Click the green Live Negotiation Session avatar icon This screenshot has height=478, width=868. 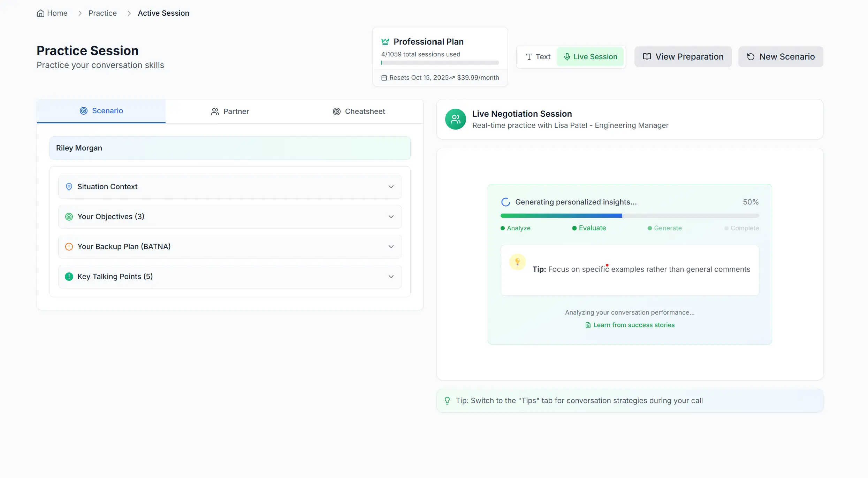[x=455, y=119]
